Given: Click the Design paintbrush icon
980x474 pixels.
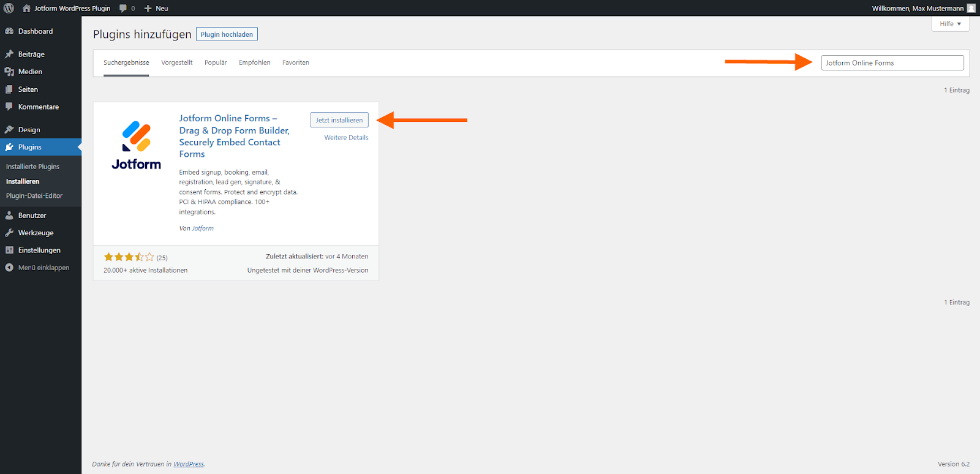Looking at the screenshot, I should [x=9, y=130].
